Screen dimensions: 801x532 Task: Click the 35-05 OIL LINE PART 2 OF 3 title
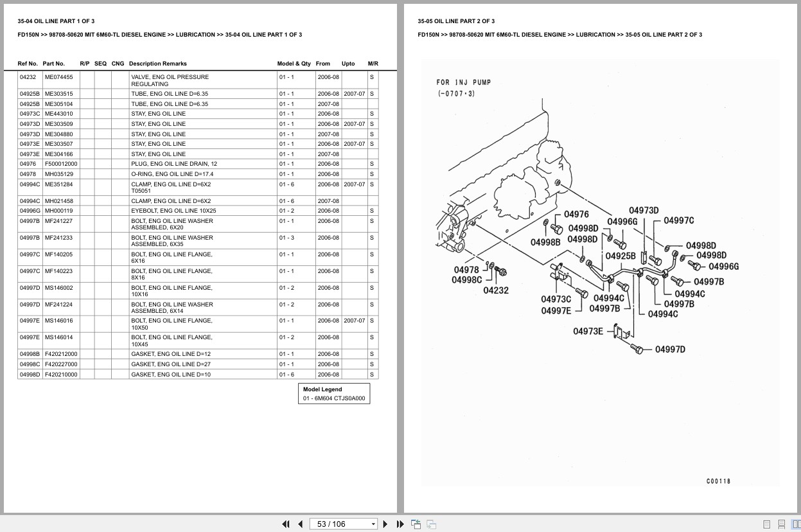456,21
